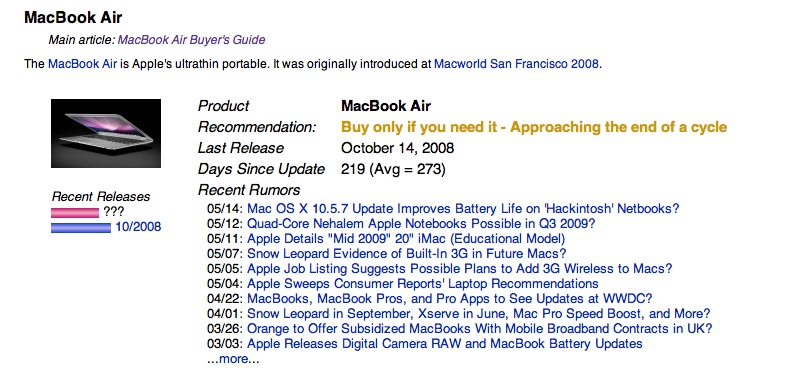Open Quad-Core Nehalem Apple Notebooks rumor
Viewport: 785px width, 388px height.
(x=421, y=223)
